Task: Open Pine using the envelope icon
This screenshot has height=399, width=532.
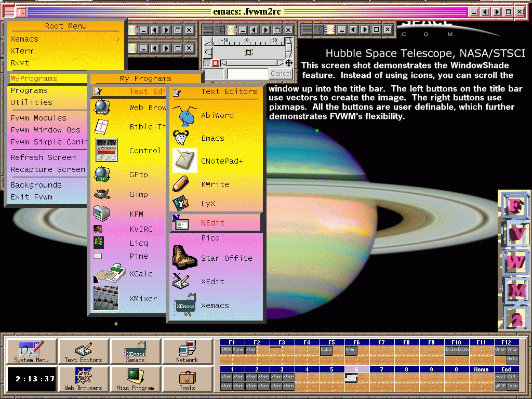Action: pyautogui.click(x=98, y=256)
